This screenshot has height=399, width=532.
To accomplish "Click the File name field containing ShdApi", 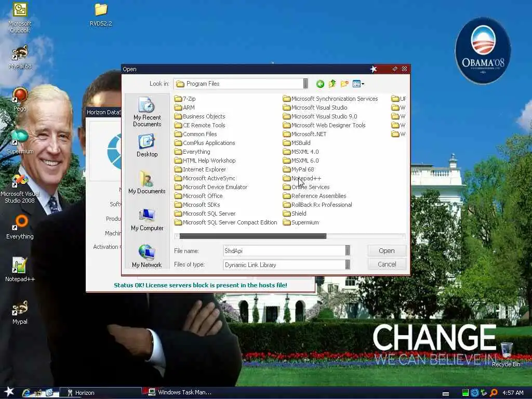I will pos(284,251).
